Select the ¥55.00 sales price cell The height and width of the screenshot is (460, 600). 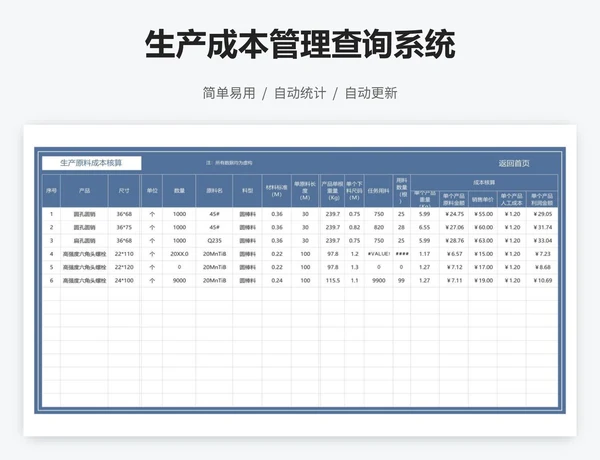(483, 214)
